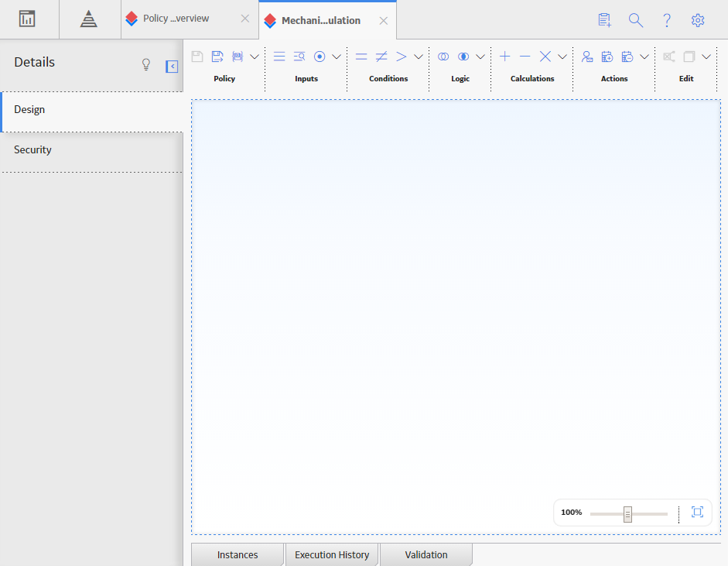Click the third Policy group icon
Image resolution: width=728 pixels, height=566 pixels.
(x=238, y=57)
